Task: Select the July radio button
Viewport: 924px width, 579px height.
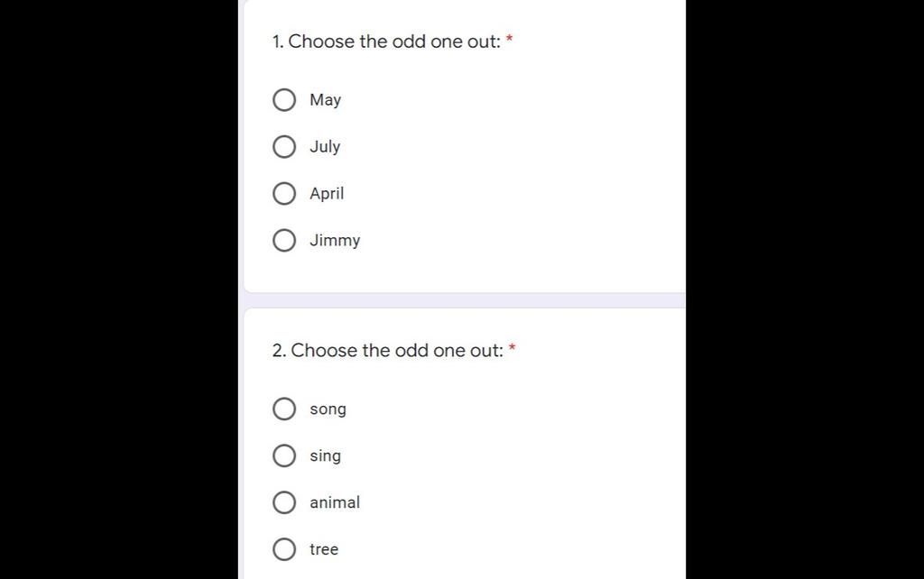Action: 284,147
